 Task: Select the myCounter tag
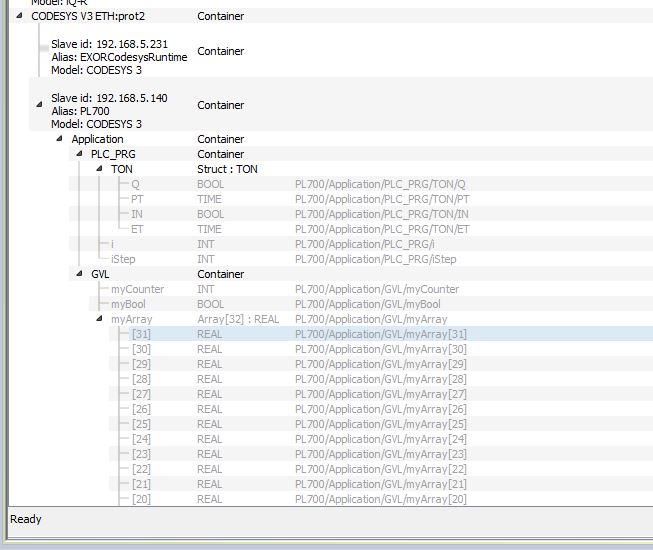point(137,289)
